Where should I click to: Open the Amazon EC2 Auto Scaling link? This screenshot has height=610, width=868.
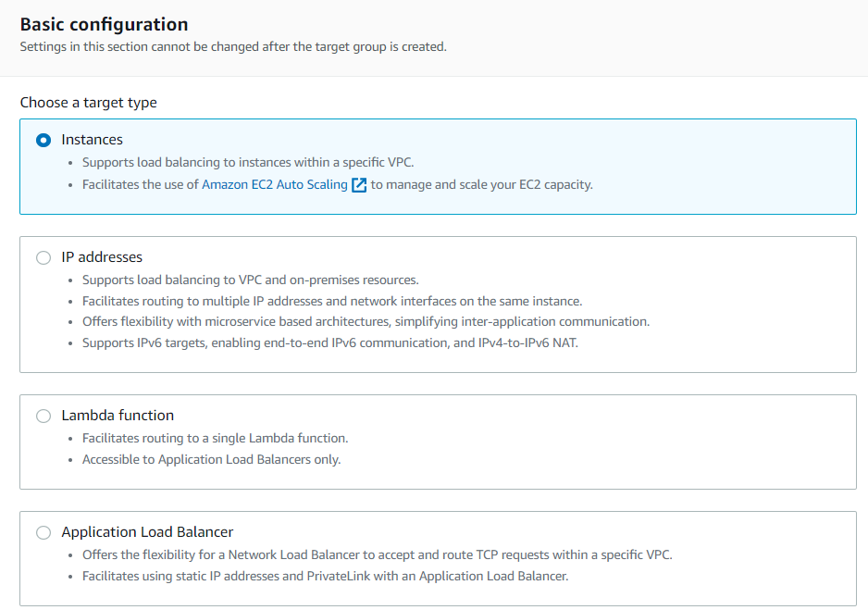pyautogui.click(x=275, y=184)
